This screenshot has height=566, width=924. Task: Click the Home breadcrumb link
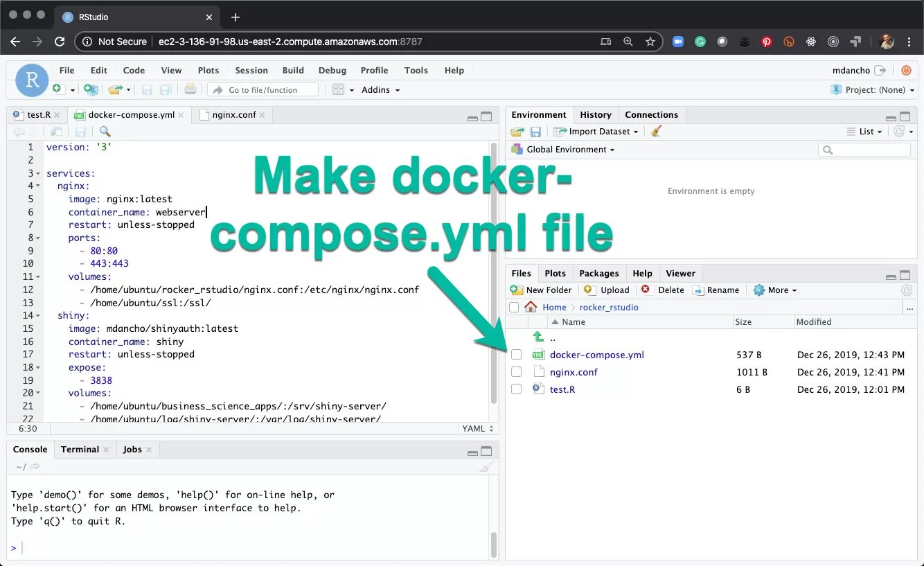[554, 307]
